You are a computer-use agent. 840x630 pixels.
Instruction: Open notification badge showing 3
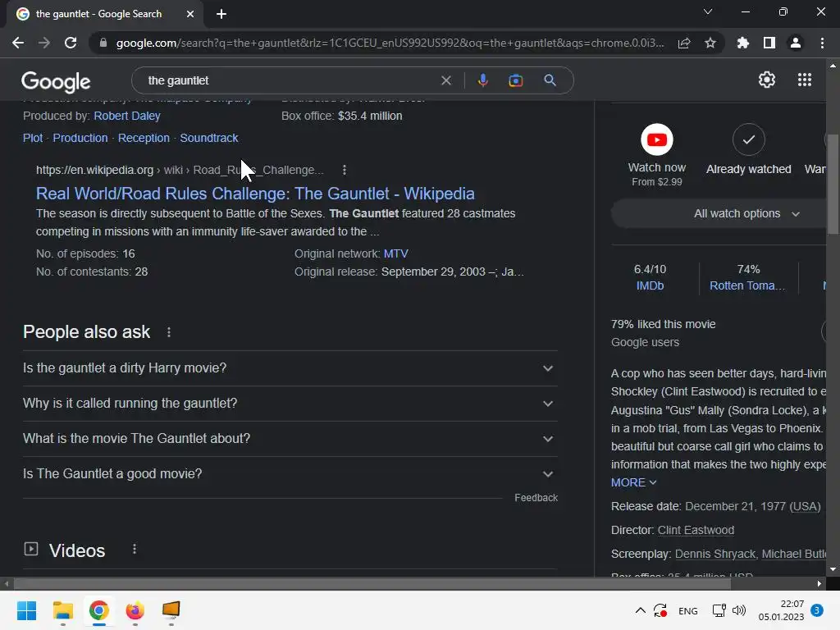pyautogui.click(x=817, y=610)
